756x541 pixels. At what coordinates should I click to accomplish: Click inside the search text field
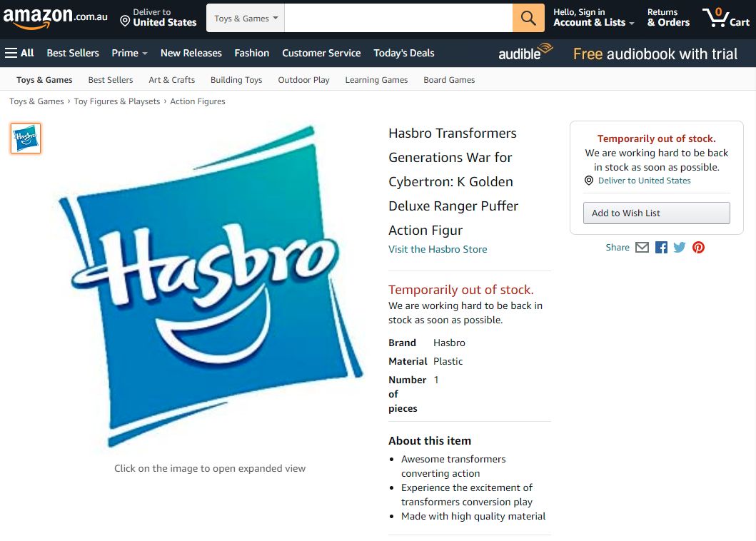click(x=398, y=19)
